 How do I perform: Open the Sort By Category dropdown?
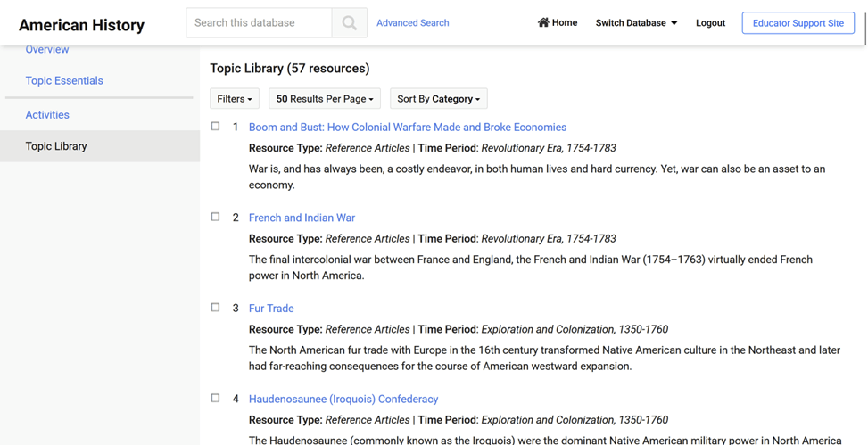(438, 99)
